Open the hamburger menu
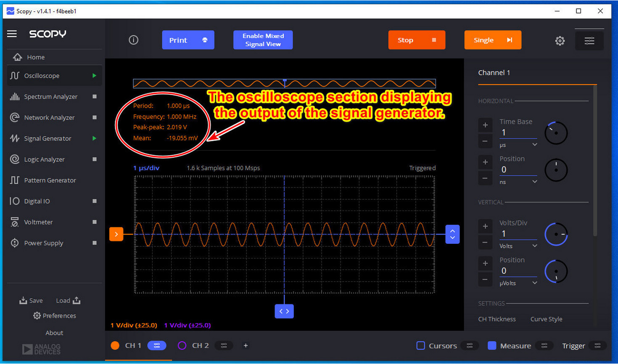The width and height of the screenshot is (618, 364). (x=12, y=34)
